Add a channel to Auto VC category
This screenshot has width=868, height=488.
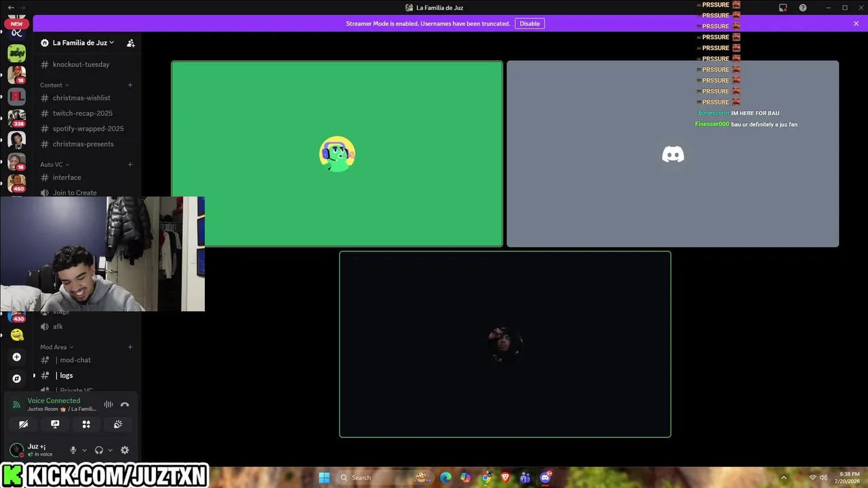[130, 165]
